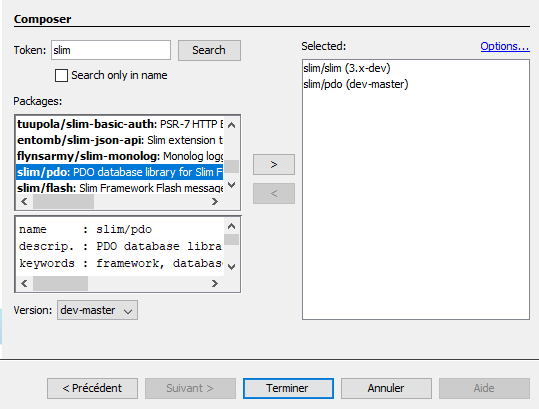Screen dimensions: 539x409
Task: Select slim/pdo (dev-master) in Selected list
Action: point(355,84)
